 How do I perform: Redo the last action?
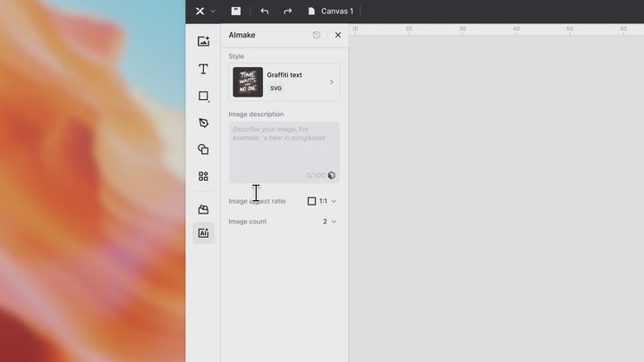(287, 12)
